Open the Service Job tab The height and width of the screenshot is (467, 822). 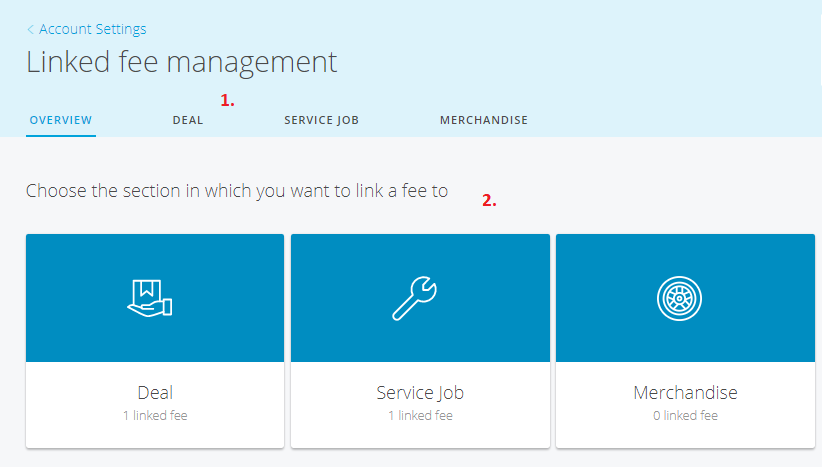[321, 120]
